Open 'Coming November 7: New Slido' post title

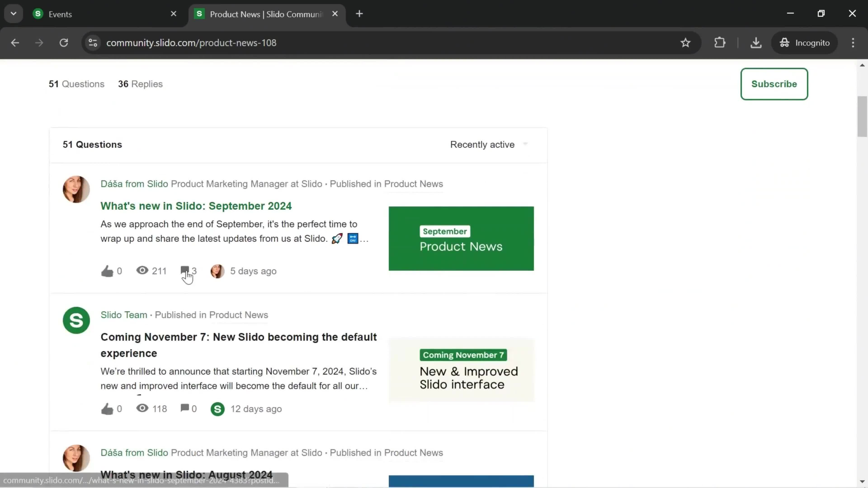(238, 345)
